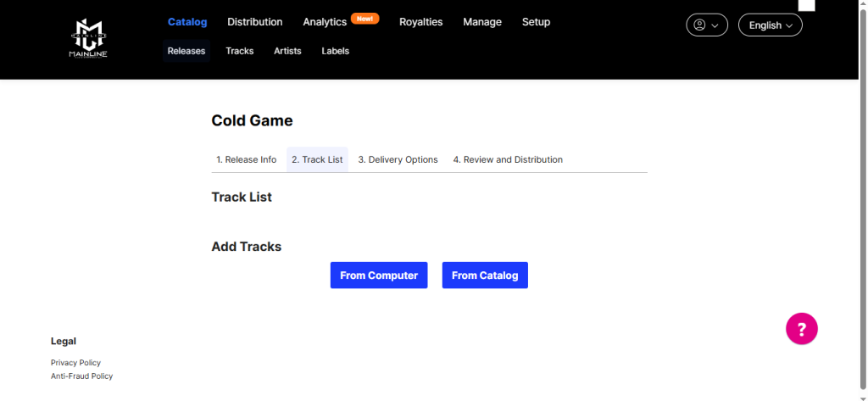
Task: Open the Setup menu
Action: (x=536, y=22)
